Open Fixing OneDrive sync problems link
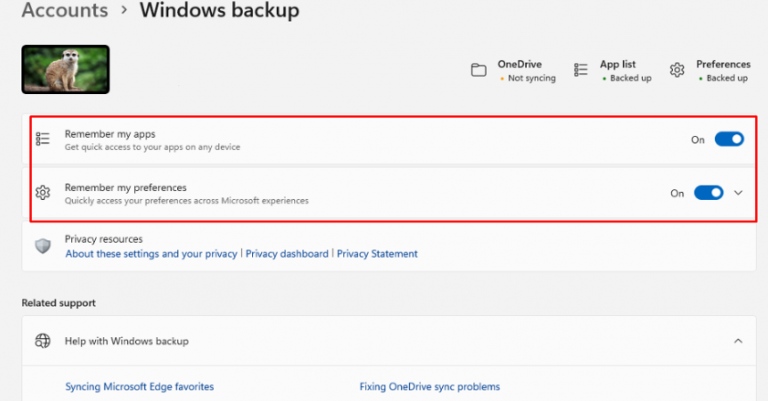 [429, 386]
